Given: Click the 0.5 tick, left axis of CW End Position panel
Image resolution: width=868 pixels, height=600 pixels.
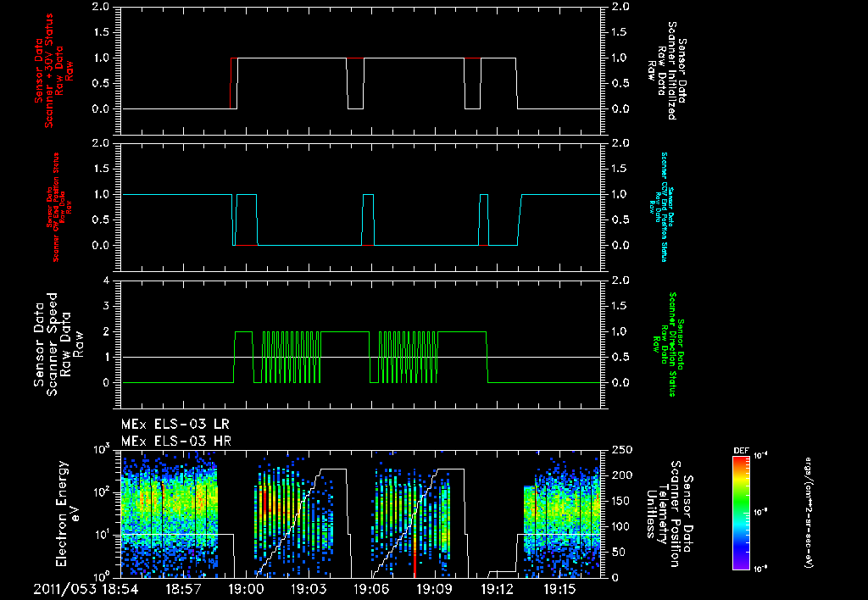Looking at the screenshot, I should (x=101, y=219).
